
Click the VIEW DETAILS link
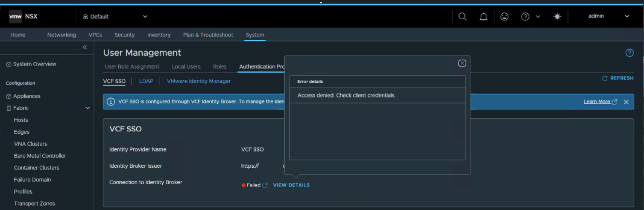coord(291,185)
